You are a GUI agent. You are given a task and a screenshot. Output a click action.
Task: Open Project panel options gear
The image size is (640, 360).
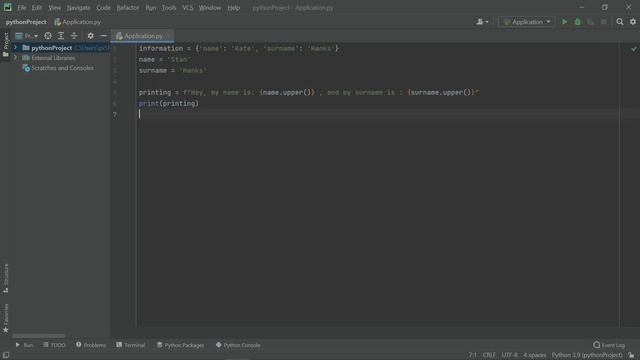(91, 36)
